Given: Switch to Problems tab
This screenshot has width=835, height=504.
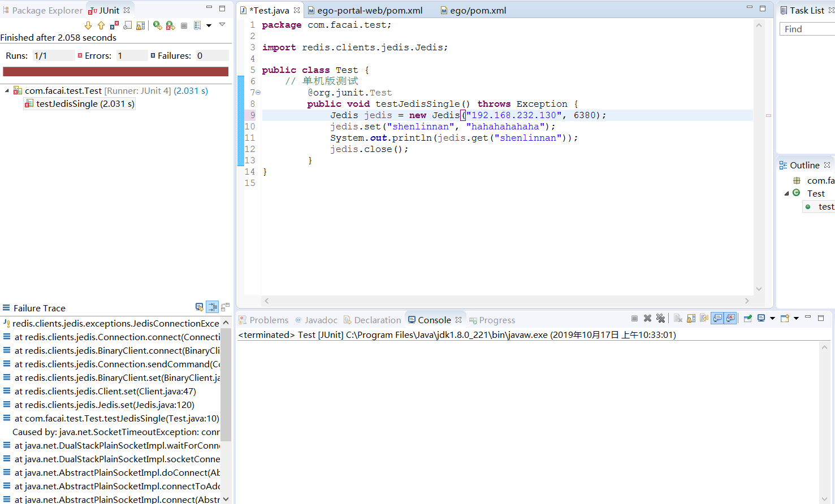Looking at the screenshot, I should pyautogui.click(x=263, y=320).
